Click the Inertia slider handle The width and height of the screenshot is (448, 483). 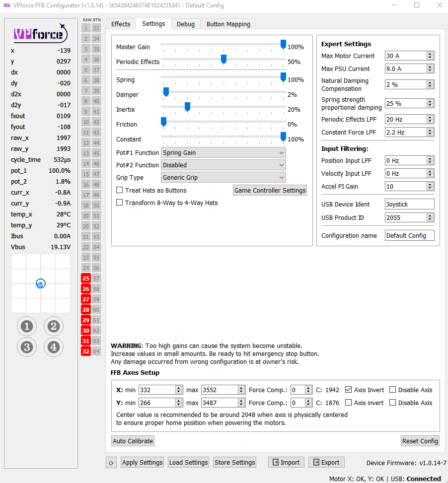tap(187, 107)
